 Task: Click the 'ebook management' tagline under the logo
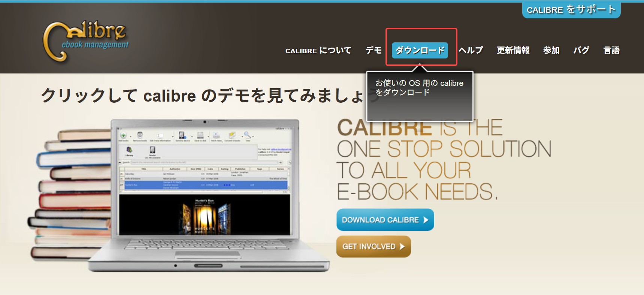95,45
